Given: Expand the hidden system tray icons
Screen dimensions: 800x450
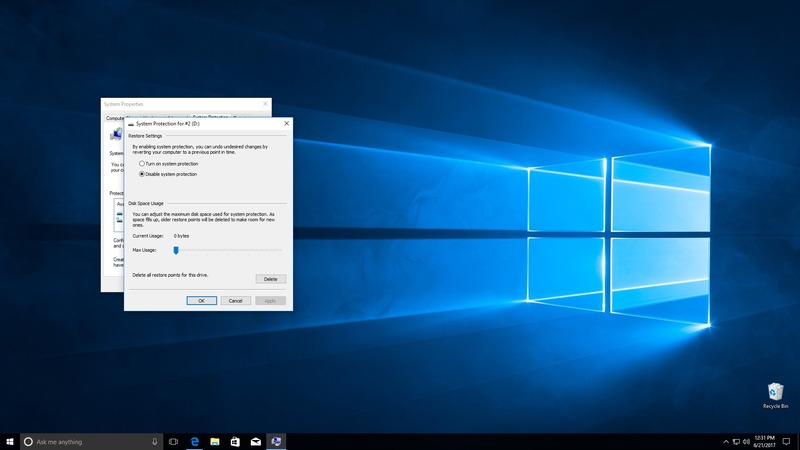Looking at the screenshot, I should (x=726, y=441).
